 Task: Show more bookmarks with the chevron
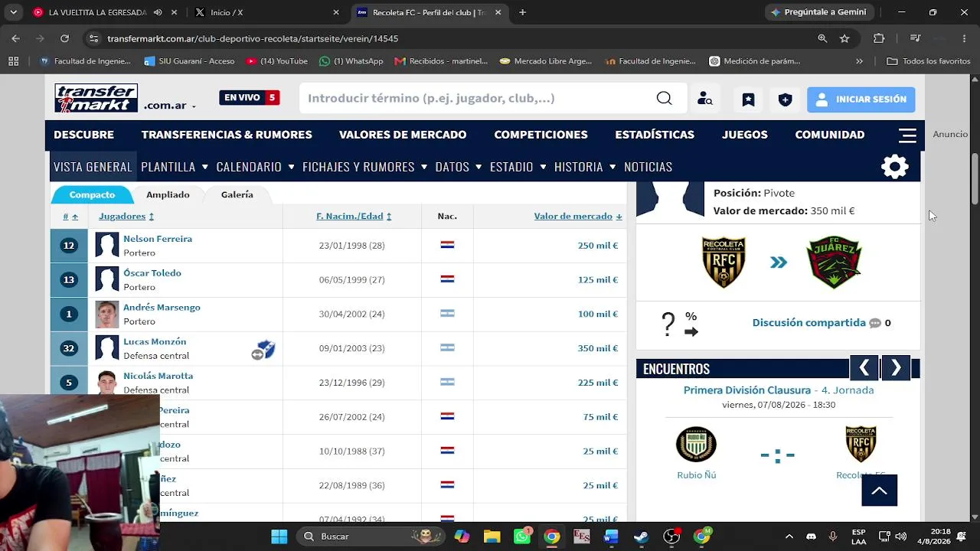tap(859, 61)
